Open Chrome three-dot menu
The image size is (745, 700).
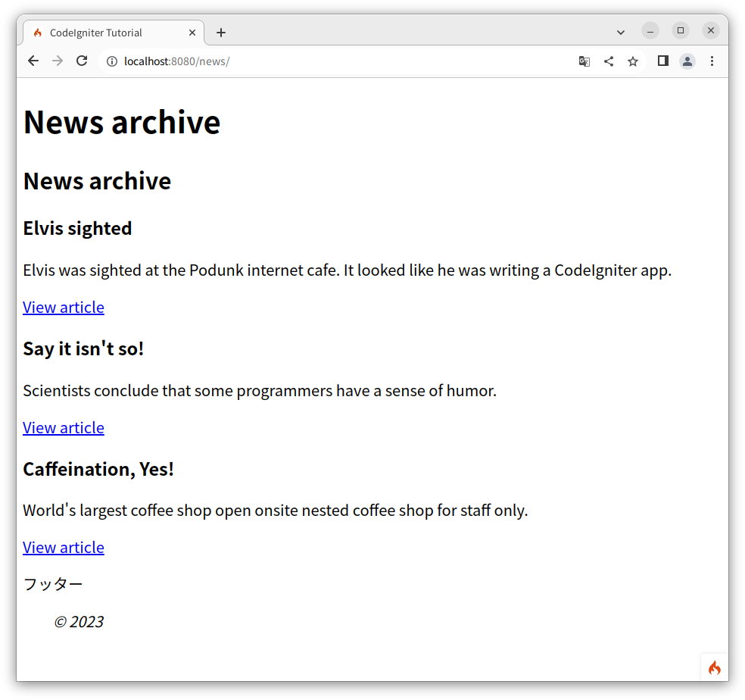(x=712, y=61)
